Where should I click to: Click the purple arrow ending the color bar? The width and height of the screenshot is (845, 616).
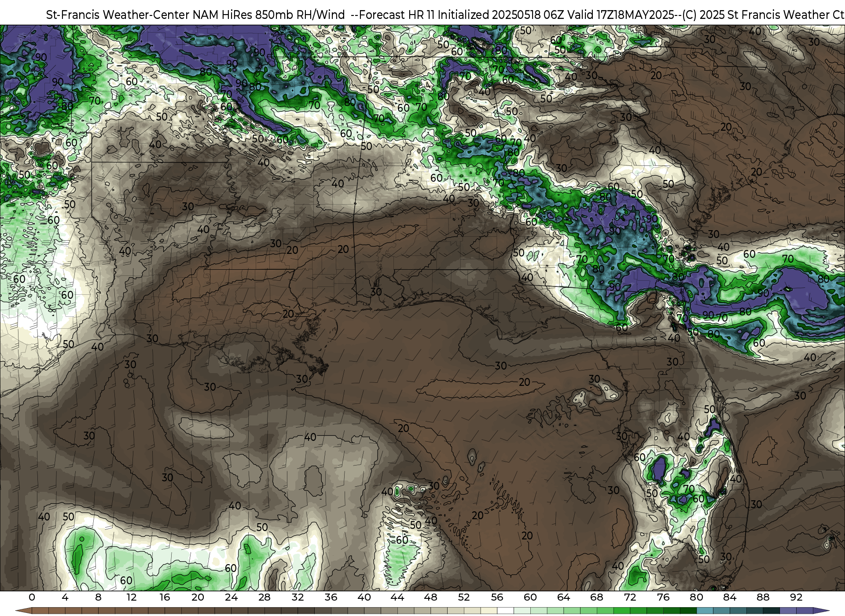tap(821, 611)
